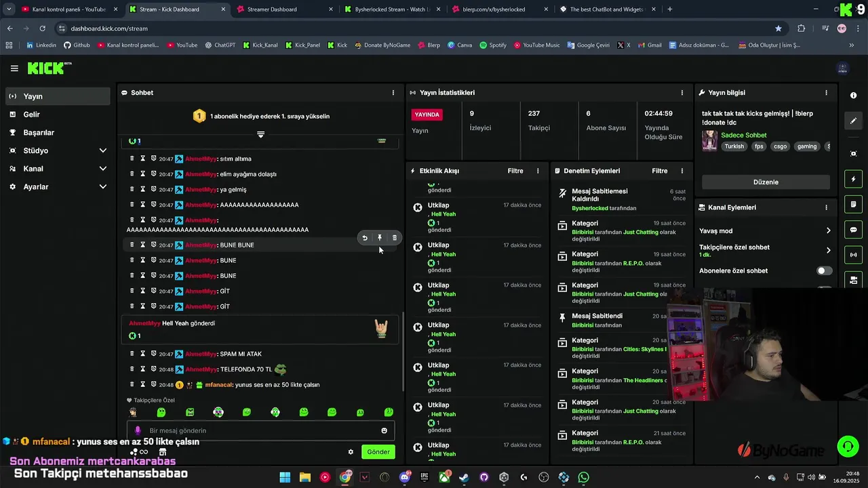The height and width of the screenshot is (488, 868).
Task: Switch to the blerp.com browser tab
Action: tap(499, 9)
